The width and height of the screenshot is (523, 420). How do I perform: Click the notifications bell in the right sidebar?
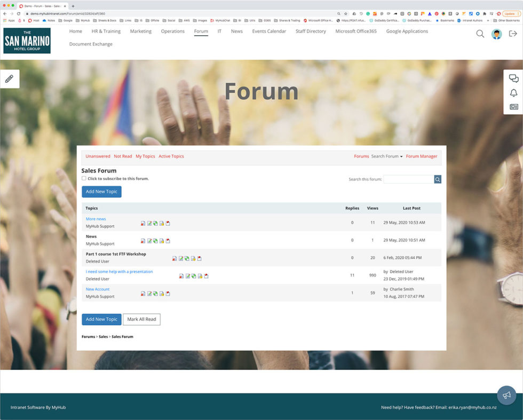(x=513, y=92)
